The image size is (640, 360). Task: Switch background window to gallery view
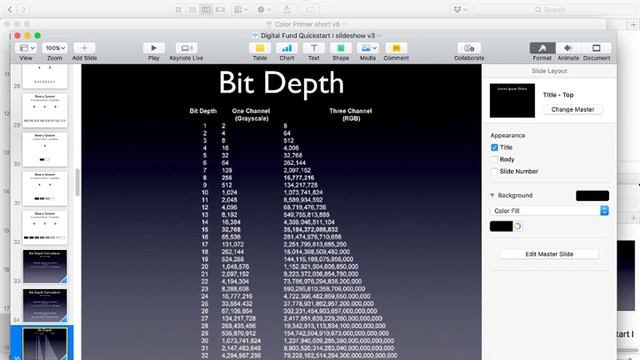(220, 9)
